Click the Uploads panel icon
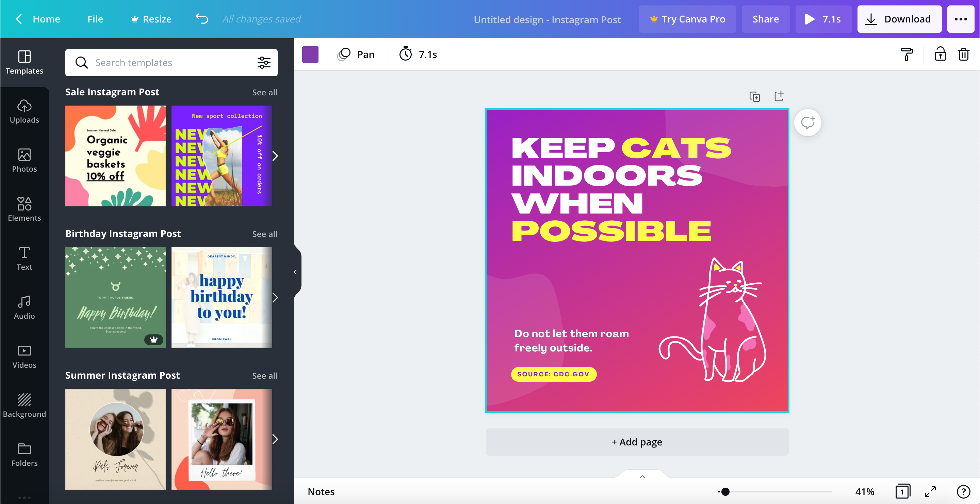This screenshot has height=504, width=980. [24, 110]
